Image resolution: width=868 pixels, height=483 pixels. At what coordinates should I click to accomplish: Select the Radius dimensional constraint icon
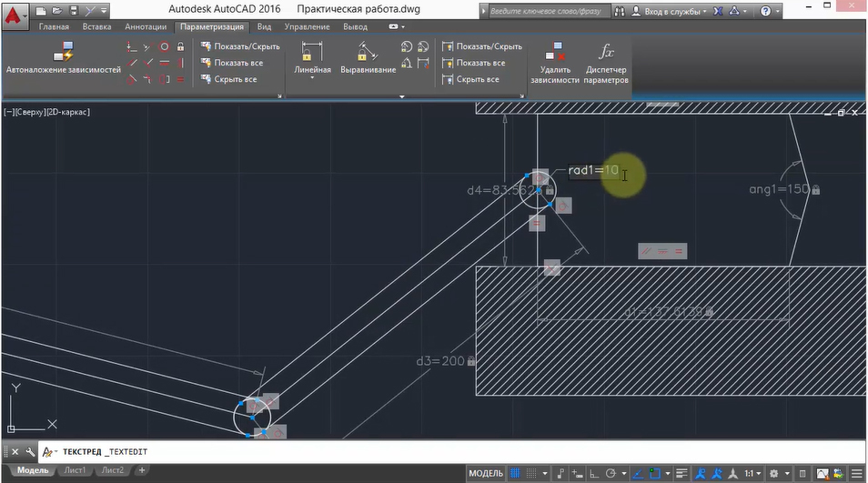[x=407, y=47]
